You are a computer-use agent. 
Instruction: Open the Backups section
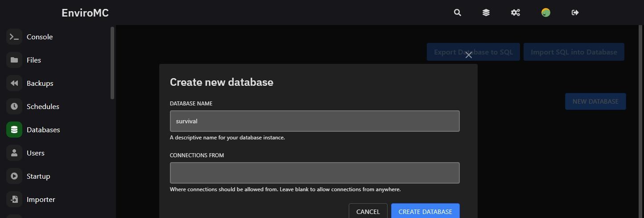[x=40, y=83]
